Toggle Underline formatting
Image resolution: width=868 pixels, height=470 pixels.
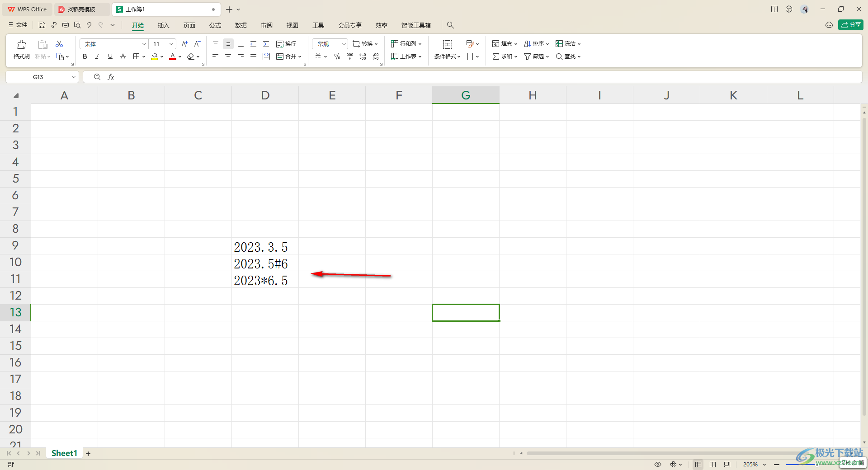pyautogui.click(x=110, y=56)
